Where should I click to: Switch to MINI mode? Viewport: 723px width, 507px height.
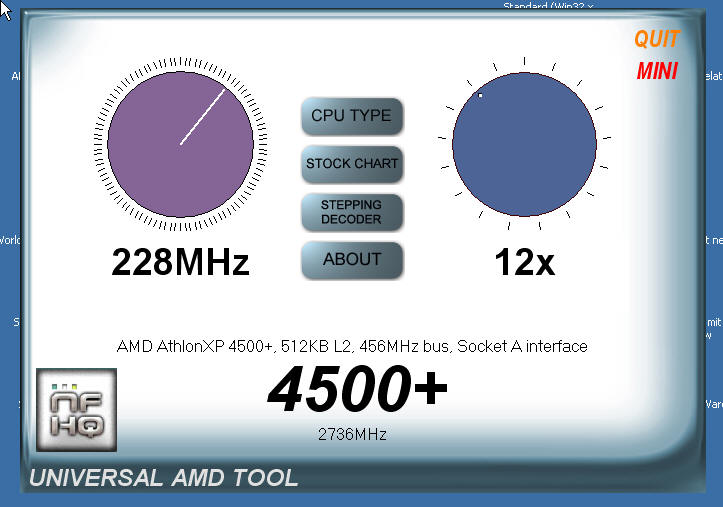tap(657, 71)
